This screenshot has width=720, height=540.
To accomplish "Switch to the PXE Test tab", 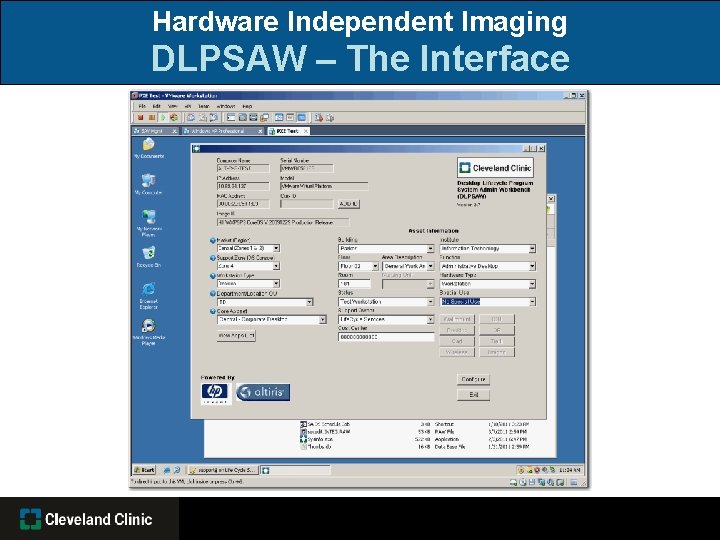I will pyautogui.click(x=288, y=131).
